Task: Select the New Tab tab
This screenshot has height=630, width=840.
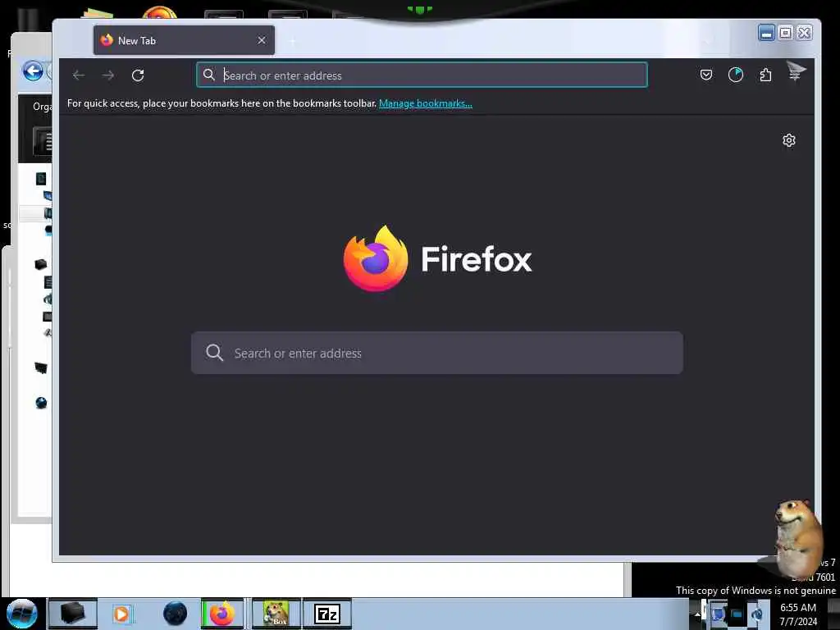Action: click(184, 40)
